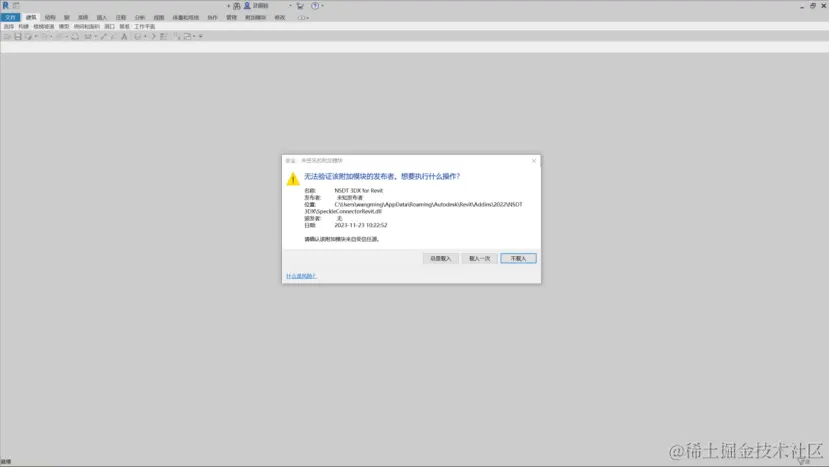
Task: Click the Revit R application logo
Action: click(5, 6)
